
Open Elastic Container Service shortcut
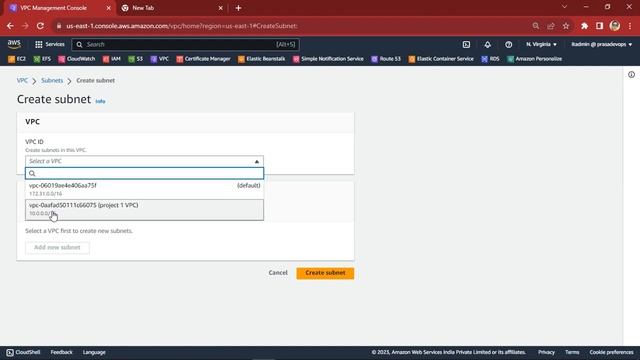tap(441, 59)
